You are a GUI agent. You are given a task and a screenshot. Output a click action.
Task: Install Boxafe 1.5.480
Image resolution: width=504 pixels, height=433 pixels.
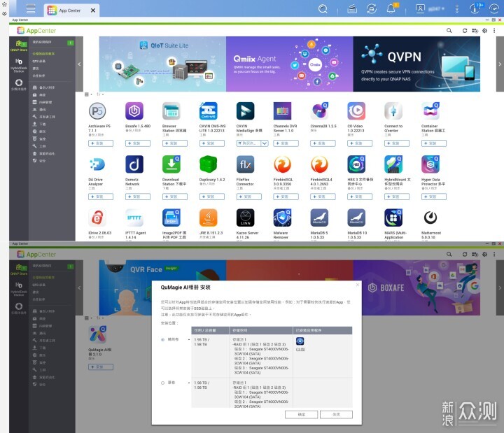click(x=138, y=143)
